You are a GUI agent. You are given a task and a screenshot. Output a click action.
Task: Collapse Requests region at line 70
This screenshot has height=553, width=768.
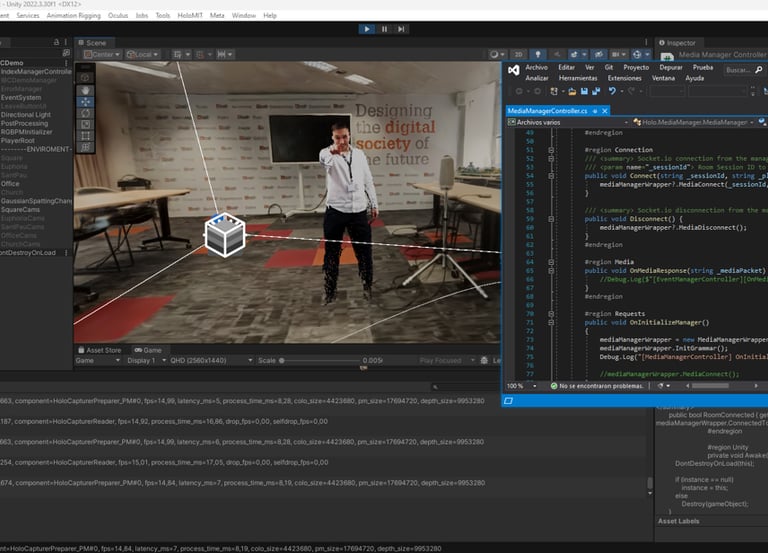pyautogui.click(x=551, y=314)
